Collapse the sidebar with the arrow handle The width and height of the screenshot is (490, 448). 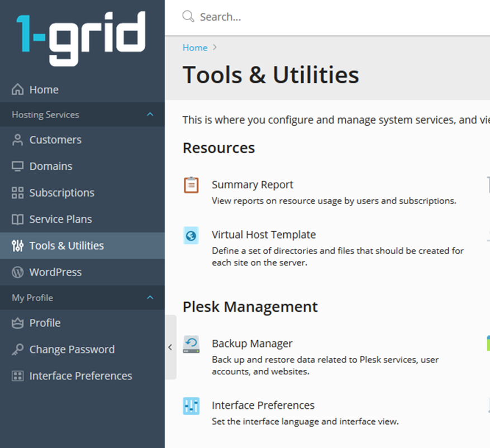(x=170, y=347)
